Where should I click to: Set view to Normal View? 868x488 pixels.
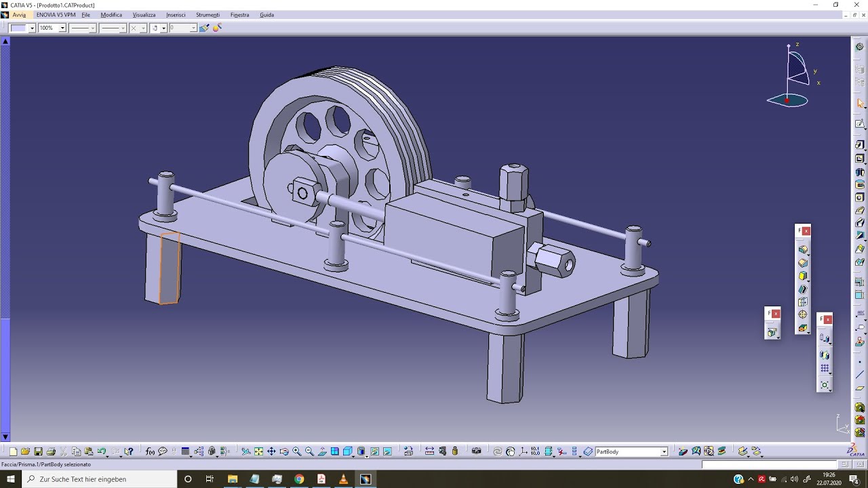322,451
